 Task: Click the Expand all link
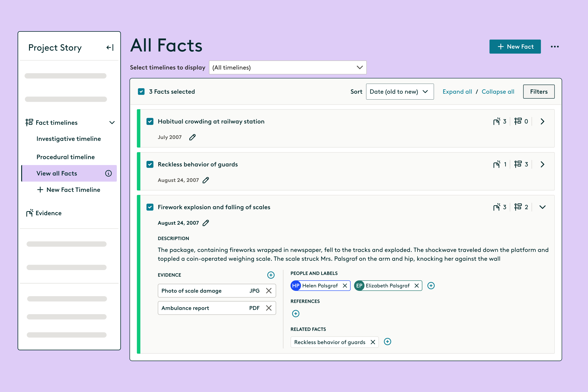(x=457, y=92)
